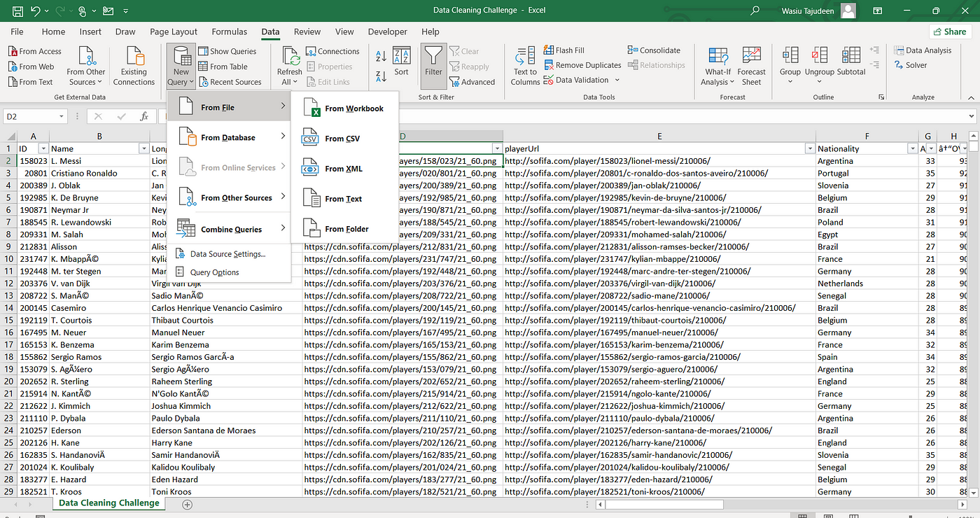Click From Table in ribbon

(x=223, y=66)
